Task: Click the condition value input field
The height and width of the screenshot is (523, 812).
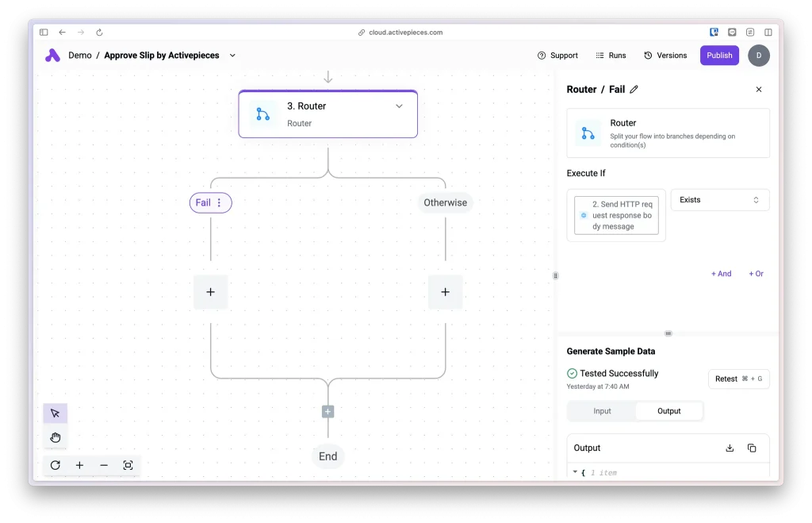Action: (616, 215)
